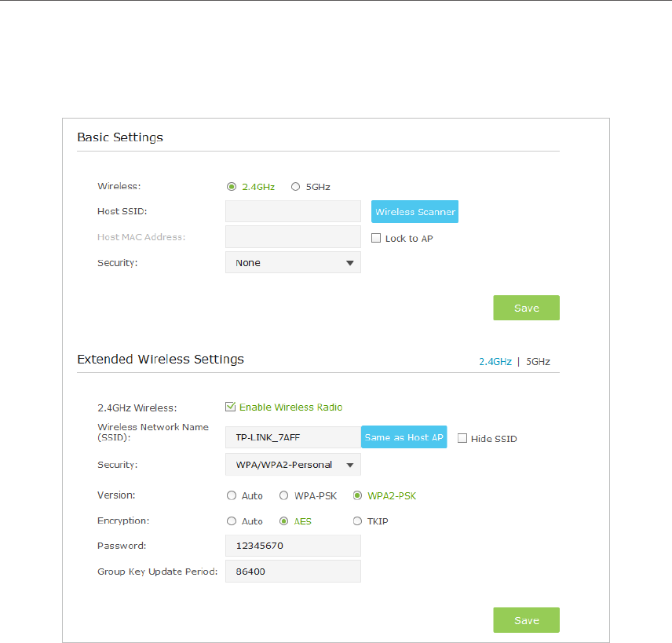
Task: Switch to 2.4GHz extended settings tab
Action: (x=495, y=362)
